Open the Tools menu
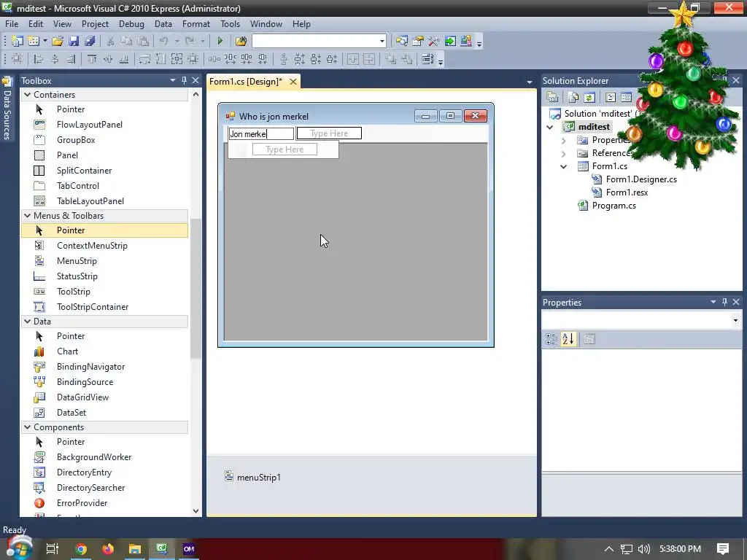The image size is (747, 560). (x=230, y=24)
